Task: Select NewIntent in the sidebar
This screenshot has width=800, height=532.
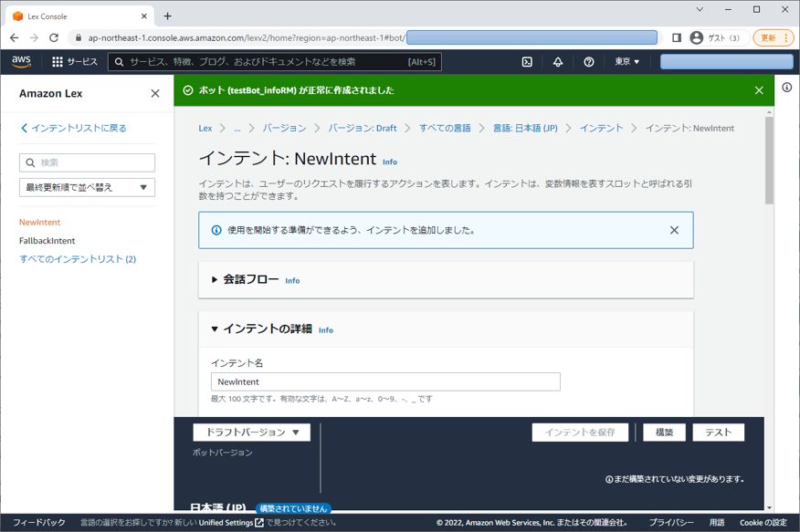Action: pyautogui.click(x=40, y=222)
